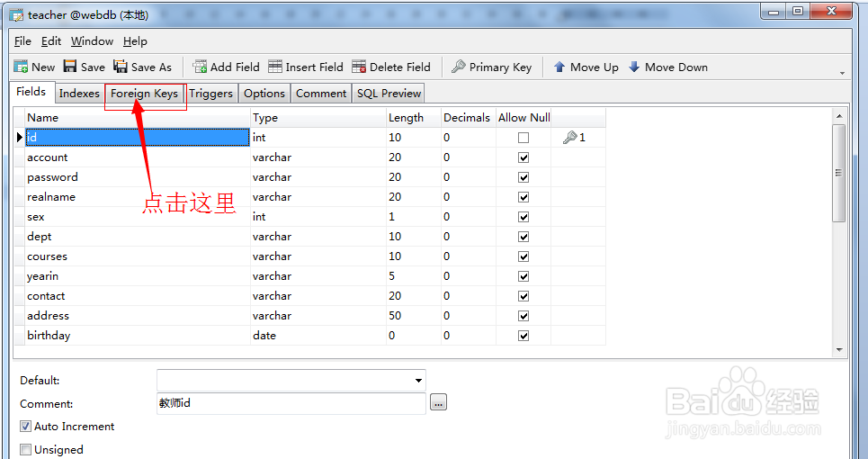The height and width of the screenshot is (459, 868).
Task: Click the Insert Field icon
Action: coord(275,67)
